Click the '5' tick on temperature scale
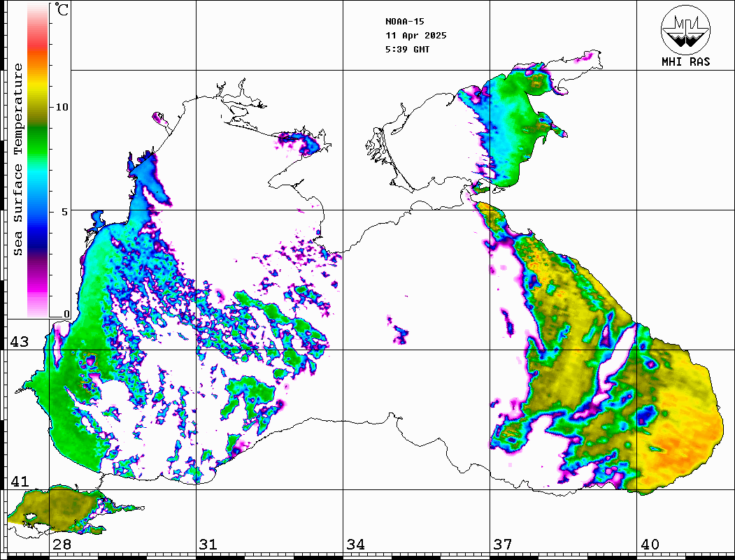The width and height of the screenshot is (735, 560). [66, 212]
